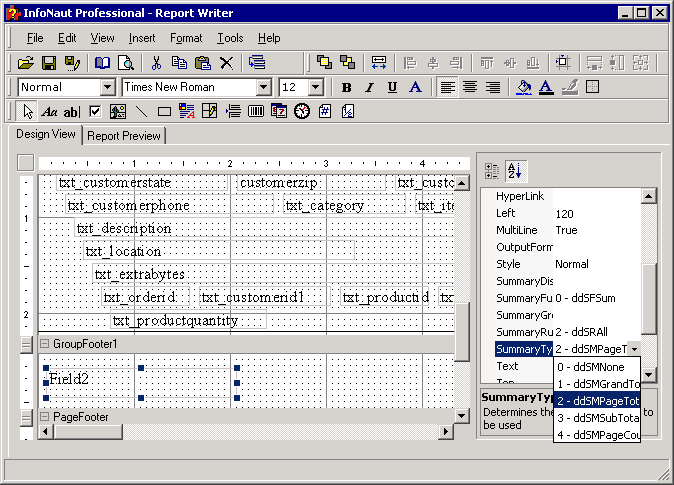Open the Times New Roman font dropdown
674x485 pixels.
coord(263,87)
